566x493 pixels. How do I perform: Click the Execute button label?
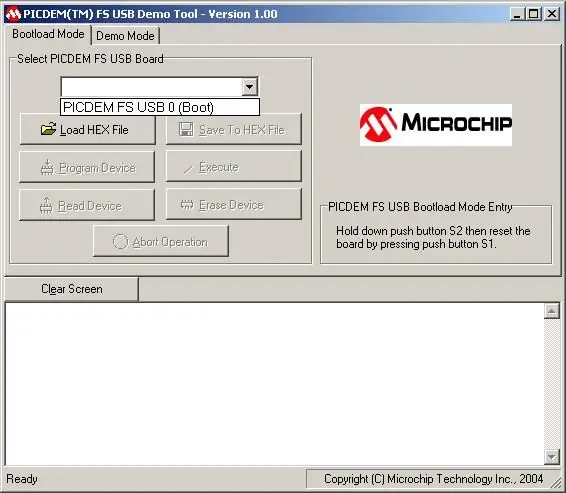219,167
